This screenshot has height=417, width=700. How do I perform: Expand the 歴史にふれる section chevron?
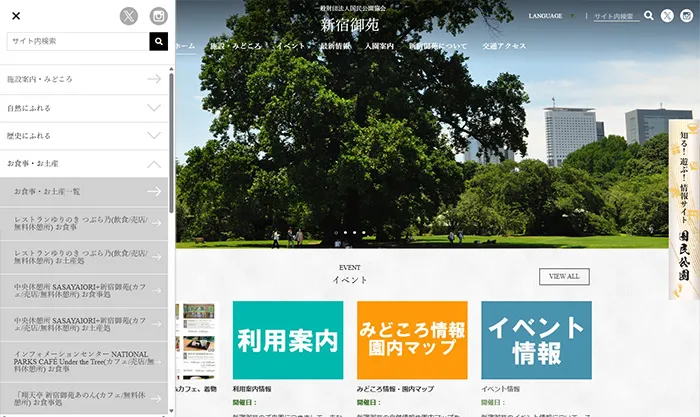[154, 135]
